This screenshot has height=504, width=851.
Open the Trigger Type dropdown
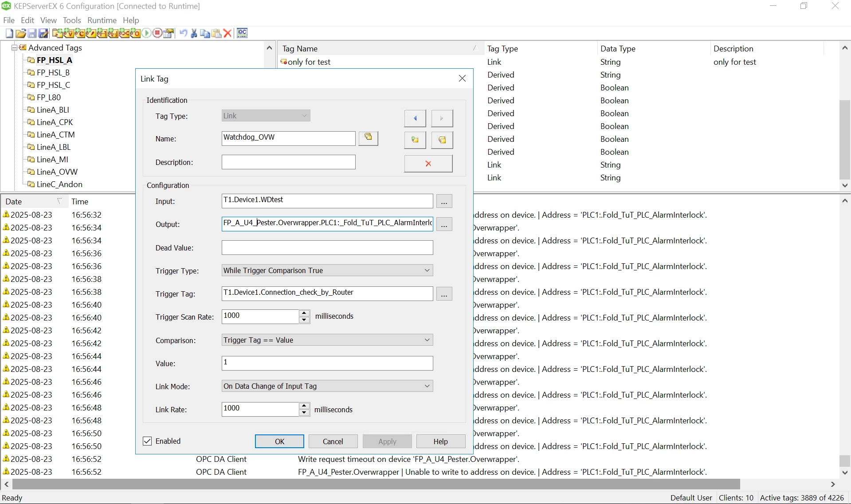pyautogui.click(x=327, y=270)
